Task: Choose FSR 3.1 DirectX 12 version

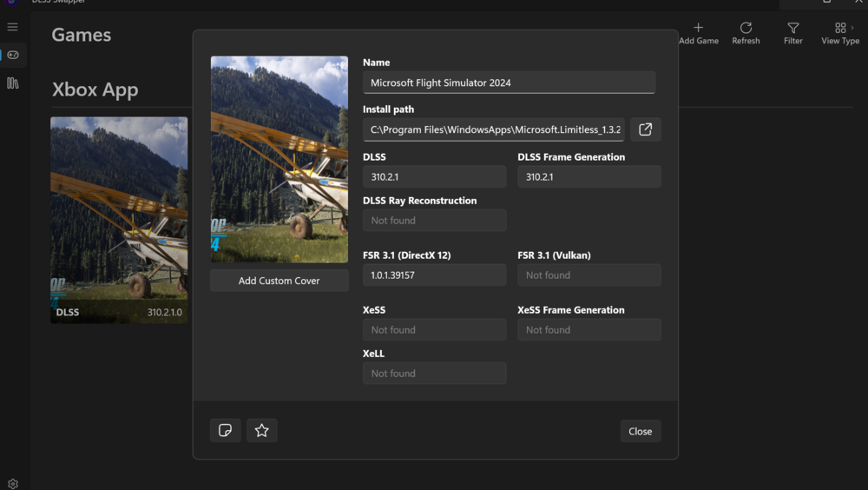Action: (x=434, y=275)
